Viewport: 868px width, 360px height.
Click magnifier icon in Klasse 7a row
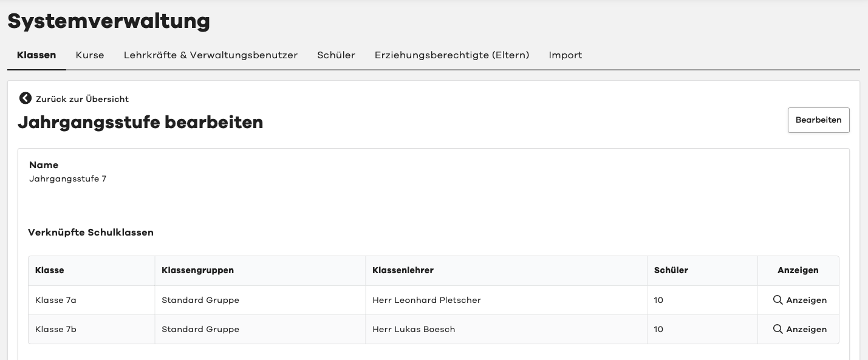point(777,300)
